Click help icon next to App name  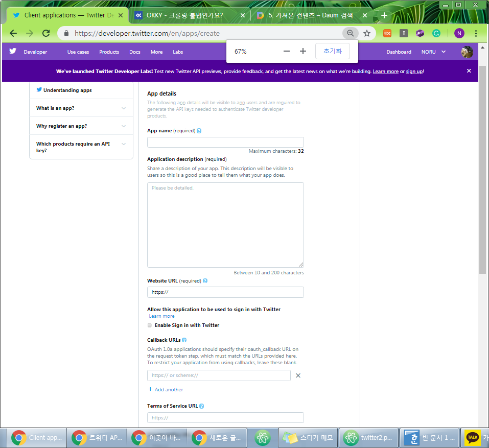(199, 131)
